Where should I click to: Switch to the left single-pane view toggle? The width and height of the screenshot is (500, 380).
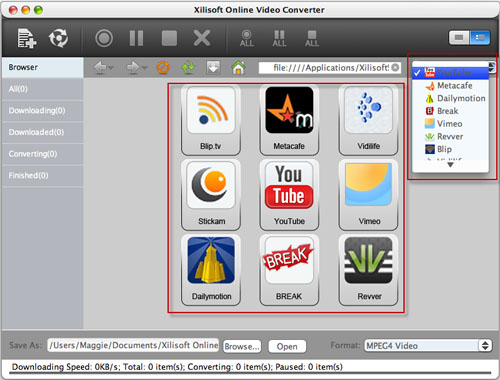click(459, 38)
